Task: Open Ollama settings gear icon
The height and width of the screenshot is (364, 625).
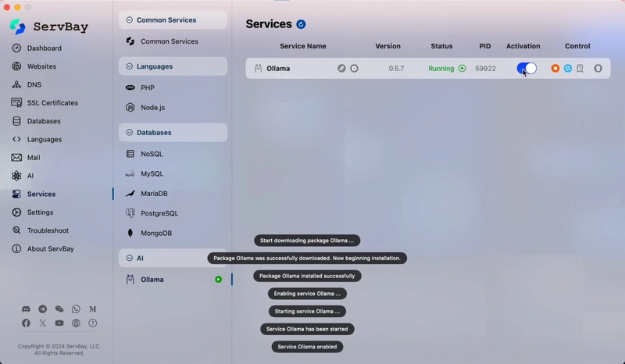Action: point(354,68)
